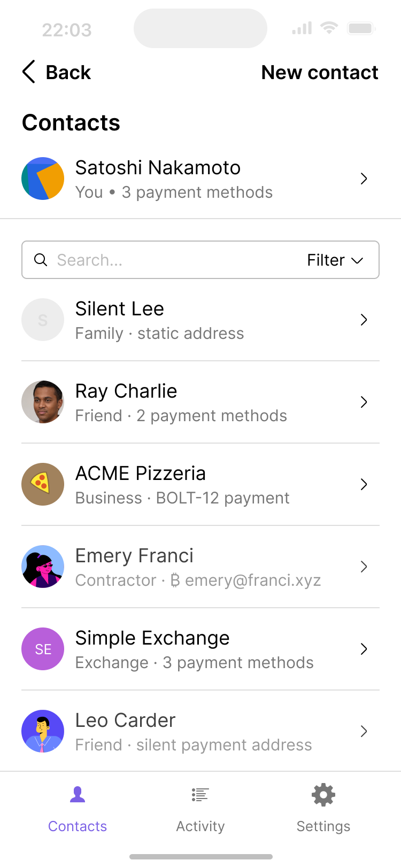The image size is (401, 868).
Task: Tap Leo Carder's avatar icon
Action: 43,731
